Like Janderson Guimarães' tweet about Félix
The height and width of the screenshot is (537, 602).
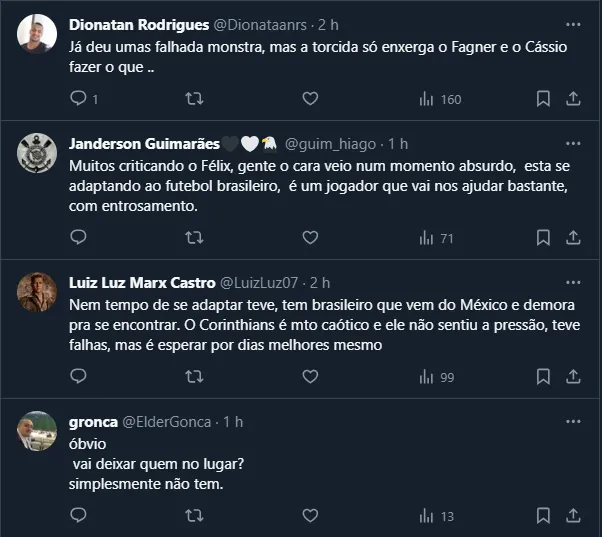tap(310, 238)
